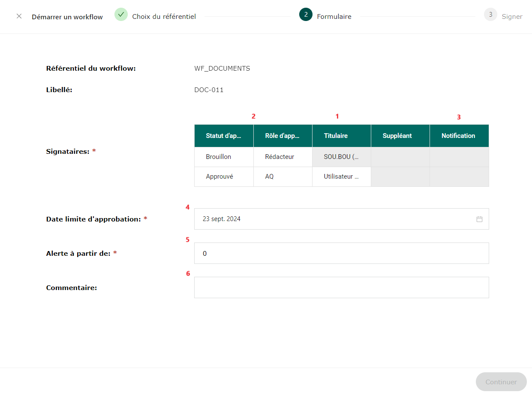Focus the Alerte à partir de input
The width and height of the screenshot is (532, 395).
tap(341, 253)
